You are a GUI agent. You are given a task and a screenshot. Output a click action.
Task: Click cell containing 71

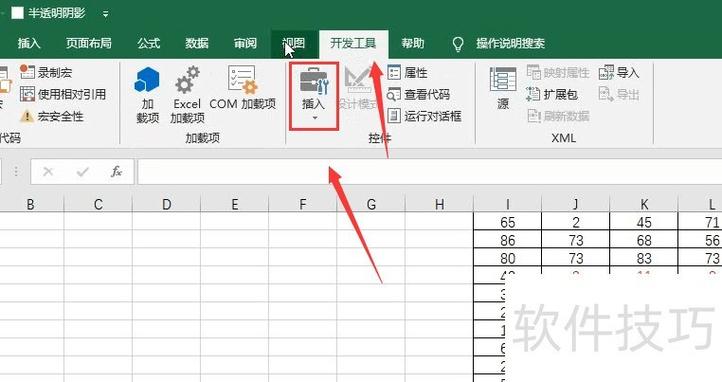click(x=700, y=222)
